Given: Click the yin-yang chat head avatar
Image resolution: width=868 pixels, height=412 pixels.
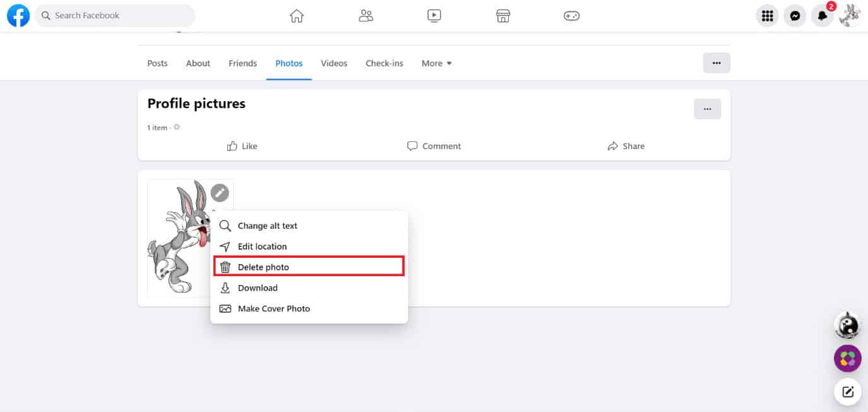Looking at the screenshot, I should coord(848,326).
